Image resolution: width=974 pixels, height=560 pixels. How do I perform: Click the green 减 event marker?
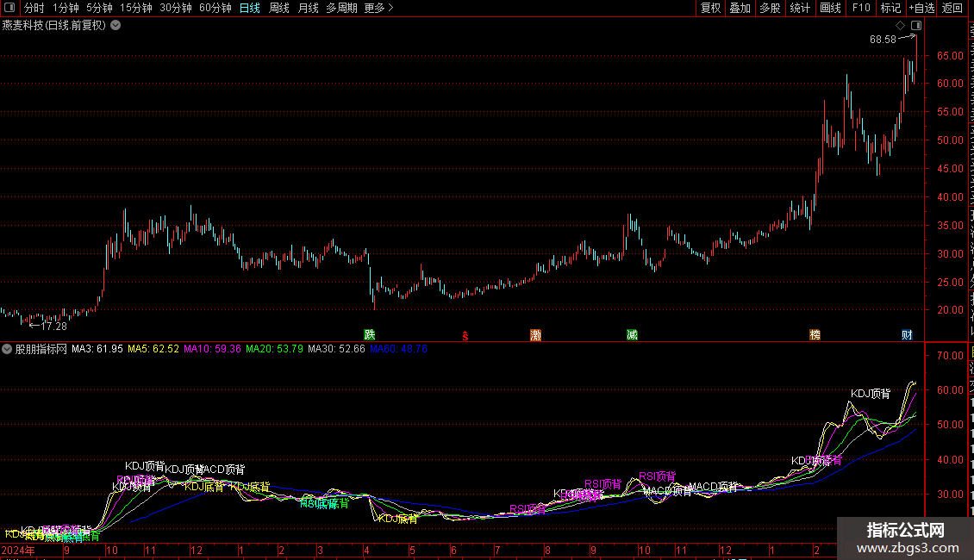tap(632, 334)
